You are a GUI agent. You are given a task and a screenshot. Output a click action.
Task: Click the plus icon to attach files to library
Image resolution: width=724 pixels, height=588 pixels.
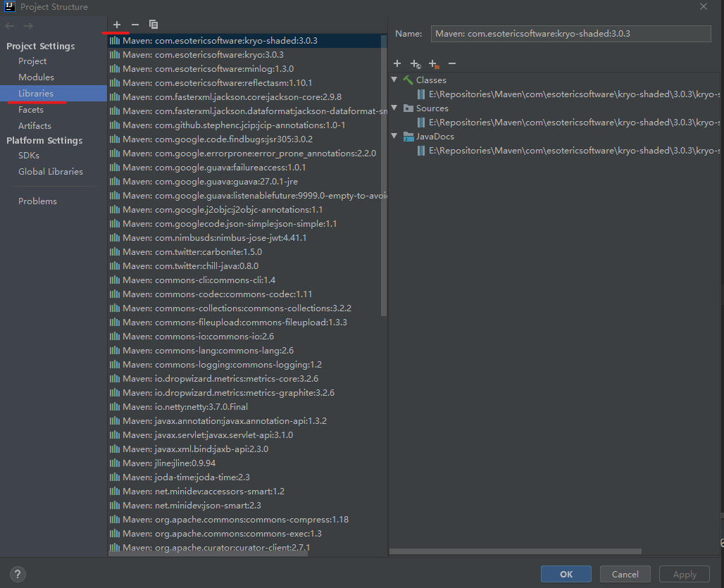tap(397, 63)
